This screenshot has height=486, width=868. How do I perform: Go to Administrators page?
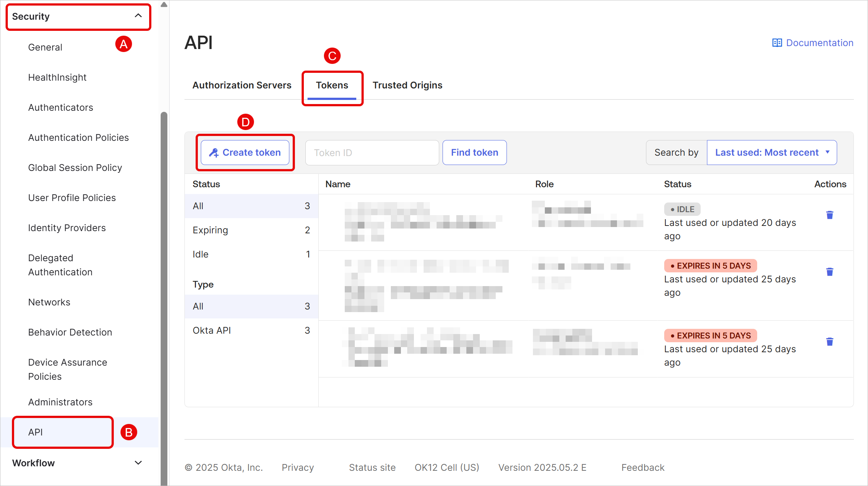(x=60, y=402)
